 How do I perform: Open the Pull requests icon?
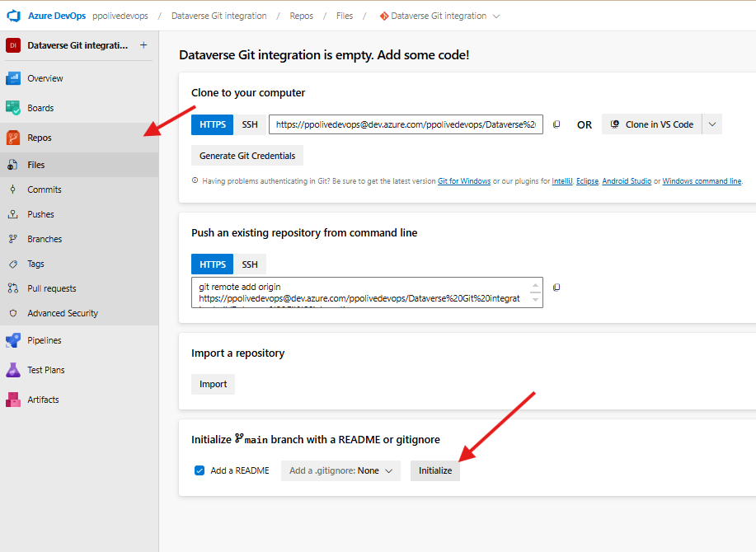click(13, 288)
